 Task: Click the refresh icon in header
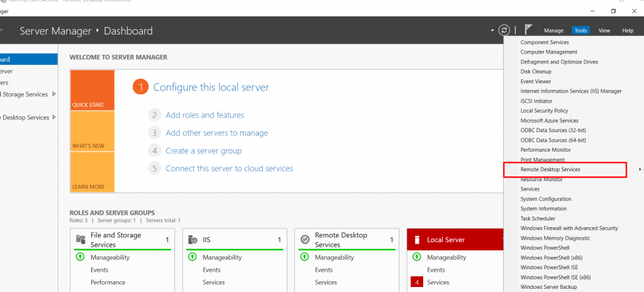click(x=504, y=30)
